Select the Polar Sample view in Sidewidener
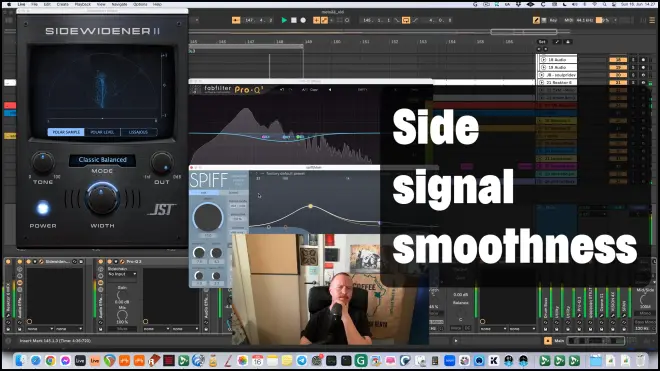This screenshot has width=660, height=371. 66,132
